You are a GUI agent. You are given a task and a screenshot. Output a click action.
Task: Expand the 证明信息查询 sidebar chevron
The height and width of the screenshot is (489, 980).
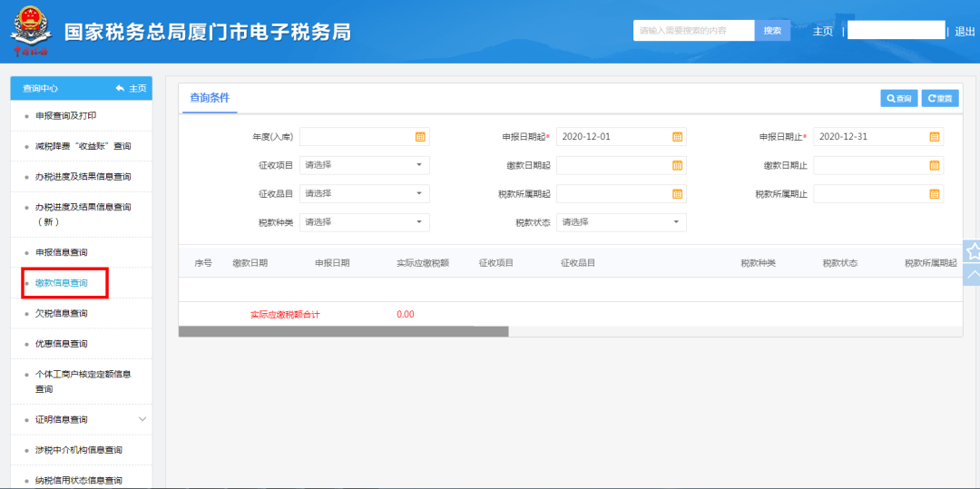click(142, 419)
